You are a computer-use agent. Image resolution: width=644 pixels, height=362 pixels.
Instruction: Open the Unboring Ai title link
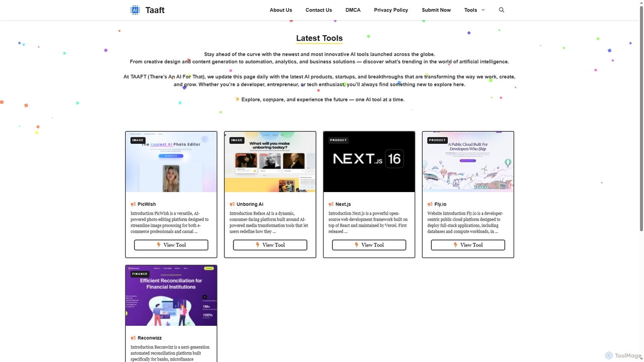(x=250, y=204)
